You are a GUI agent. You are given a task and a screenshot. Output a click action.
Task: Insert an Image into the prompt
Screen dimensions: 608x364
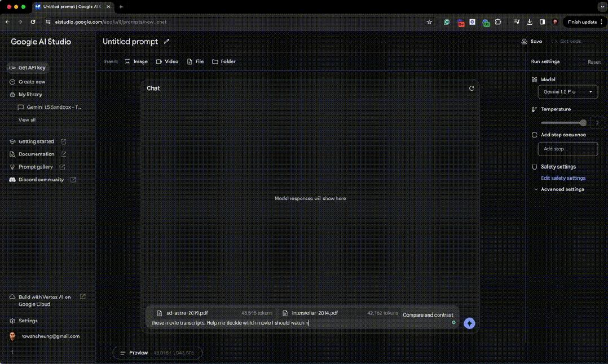tap(136, 61)
